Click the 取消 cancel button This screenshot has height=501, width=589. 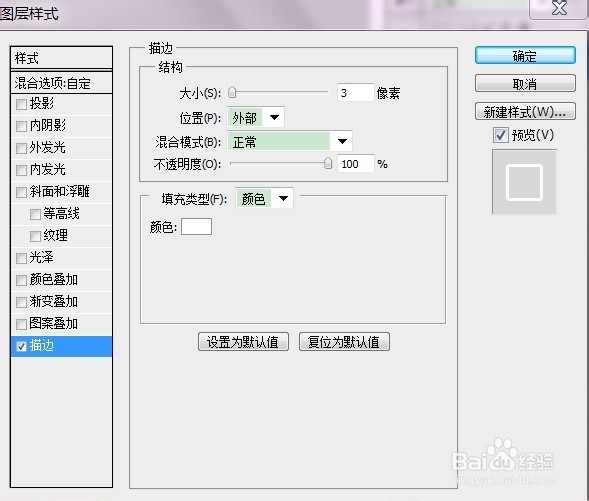tap(525, 83)
